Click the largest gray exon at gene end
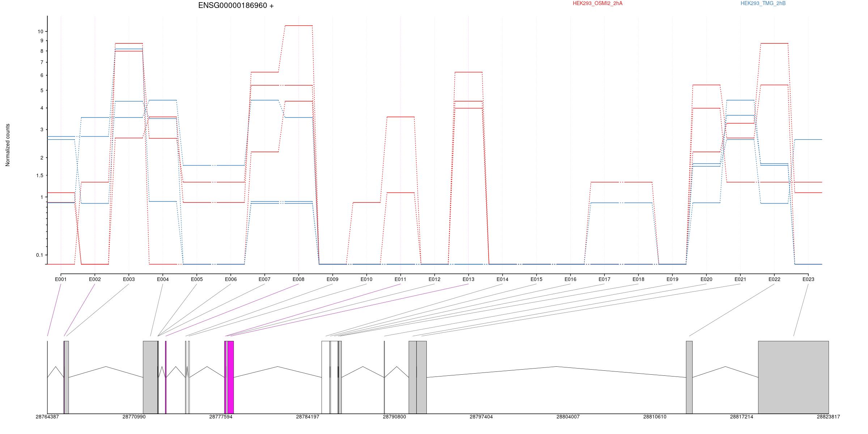The height and width of the screenshot is (434, 868). coord(793,377)
